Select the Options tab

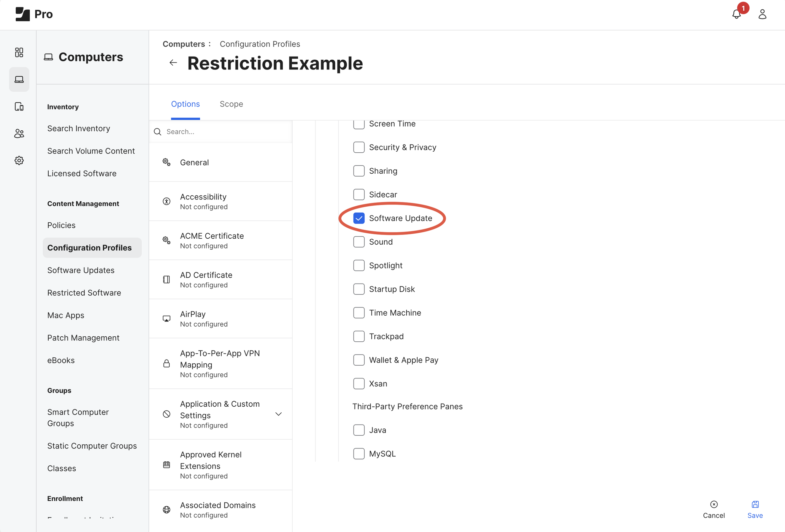coord(185,104)
